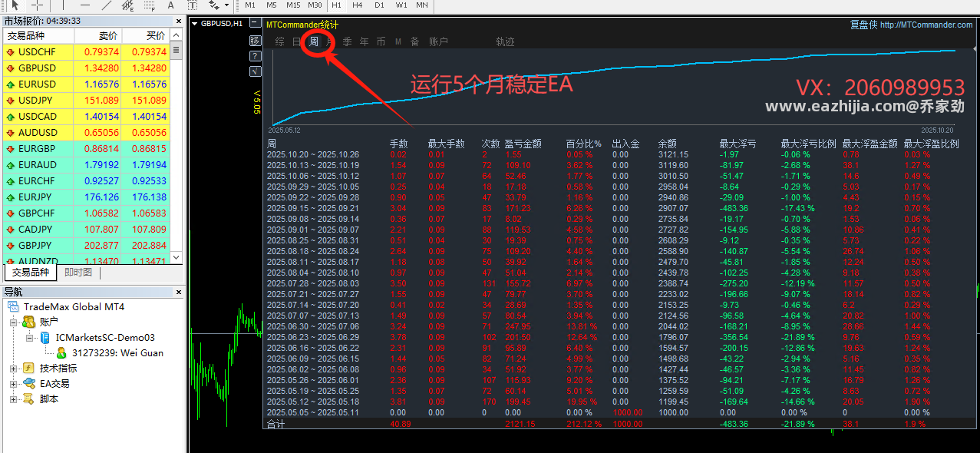
Task: Open the M statistics tab
Action: tap(398, 41)
